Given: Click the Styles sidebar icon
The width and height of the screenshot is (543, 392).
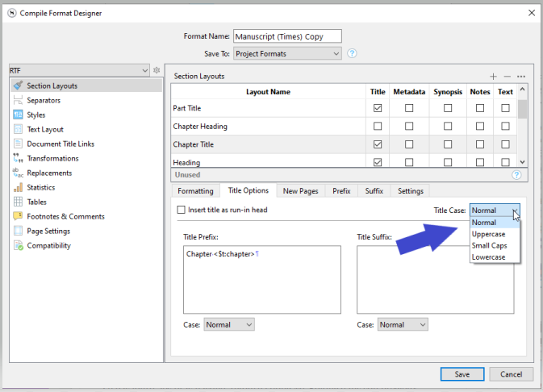Looking at the screenshot, I should pyautogui.click(x=18, y=115).
